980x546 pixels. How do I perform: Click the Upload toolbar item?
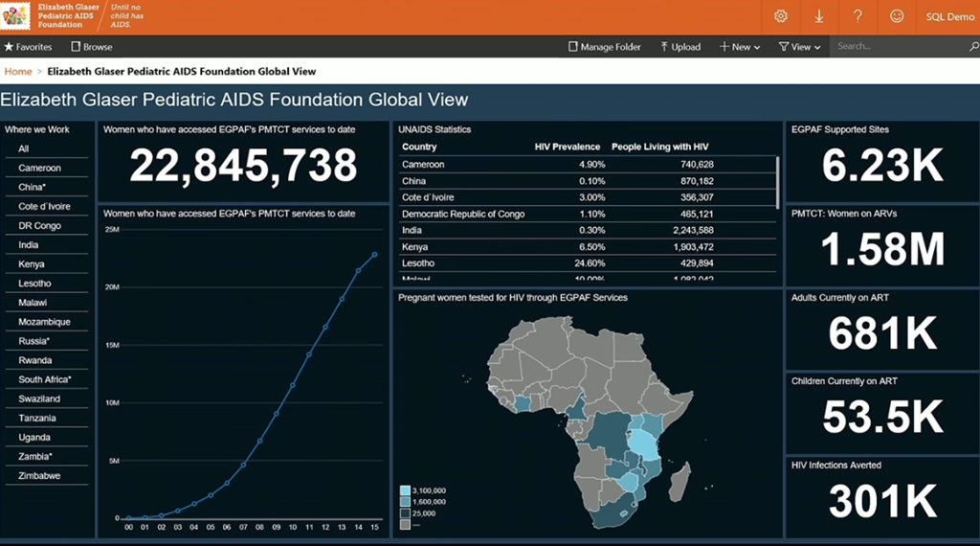click(680, 47)
